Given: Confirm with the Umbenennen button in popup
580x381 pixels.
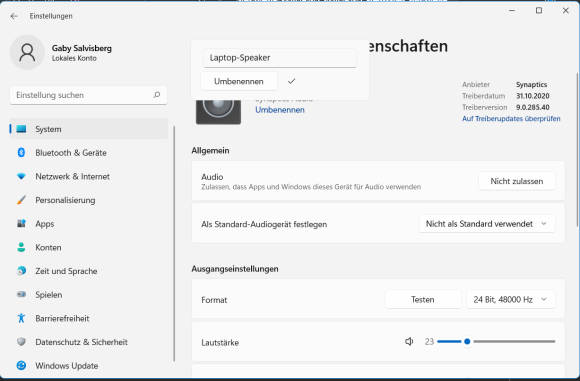Looking at the screenshot, I should [x=239, y=81].
